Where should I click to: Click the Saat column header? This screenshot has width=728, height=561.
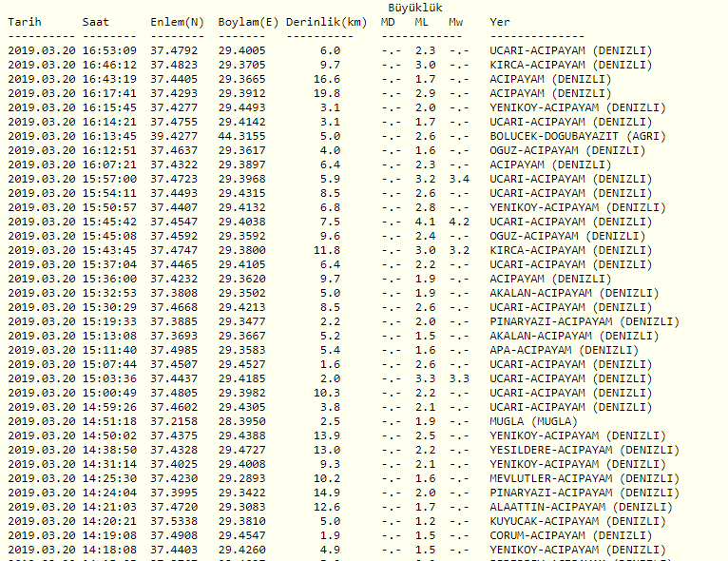[96, 22]
